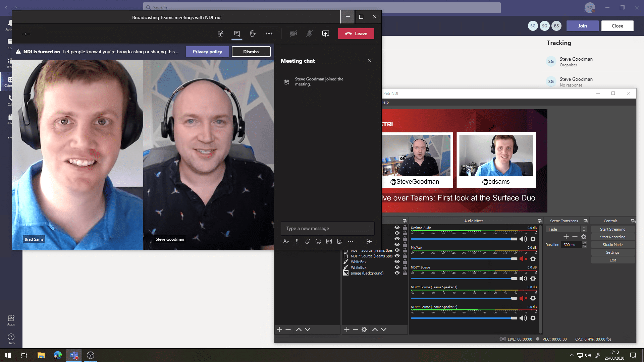Open OBS Settings from controls panel
Screen dimensions: 644x362
click(x=612, y=252)
